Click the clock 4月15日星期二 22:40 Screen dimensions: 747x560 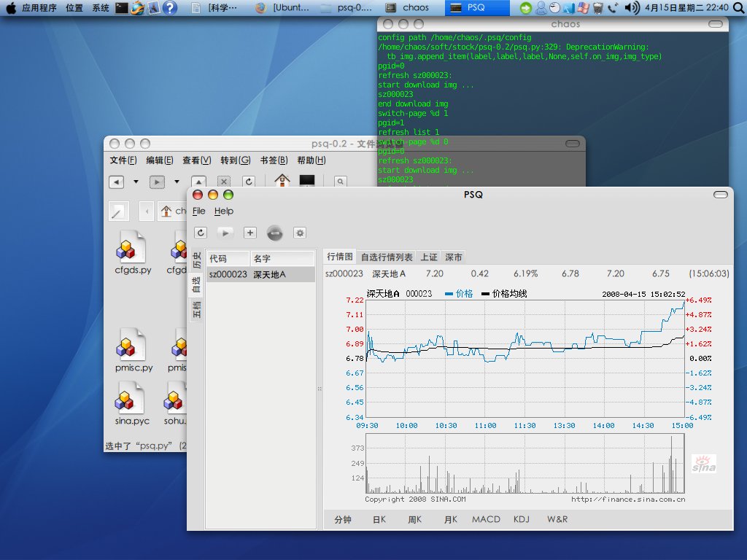click(x=686, y=7)
